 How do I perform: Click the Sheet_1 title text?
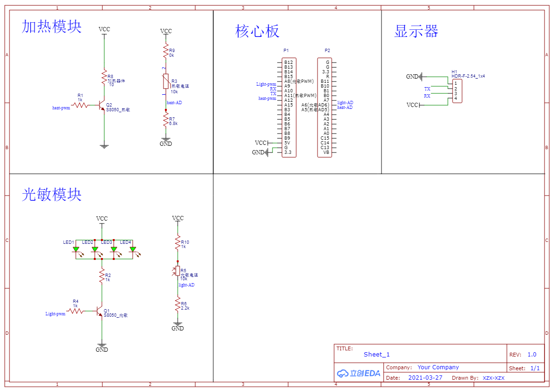[377, 355]
